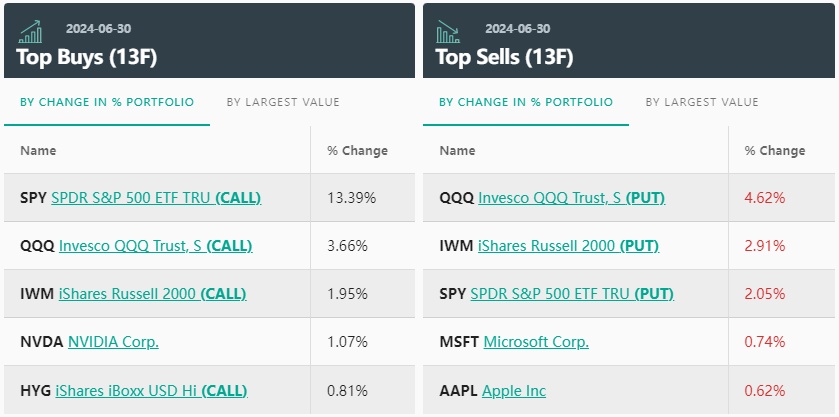Open iShares iBoxx USD Hi (CALL) link
Viewport: 839px width, 417px height.
coord(151,390)
